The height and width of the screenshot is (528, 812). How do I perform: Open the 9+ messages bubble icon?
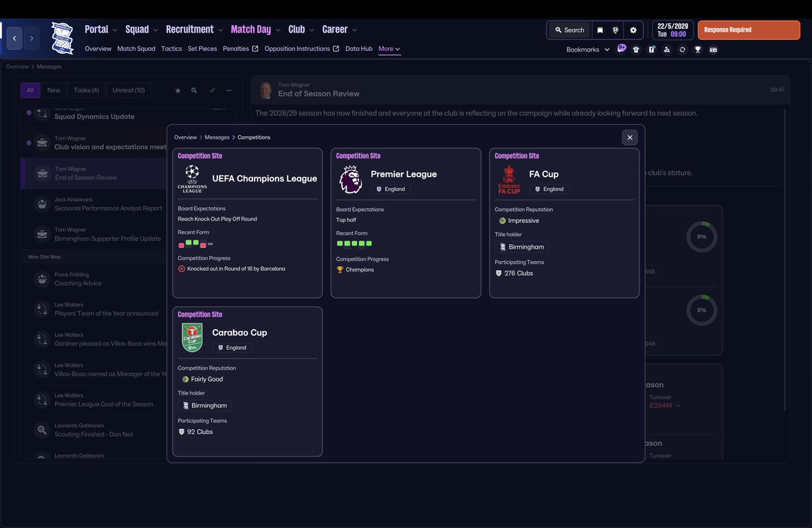(x=622, y=49)
